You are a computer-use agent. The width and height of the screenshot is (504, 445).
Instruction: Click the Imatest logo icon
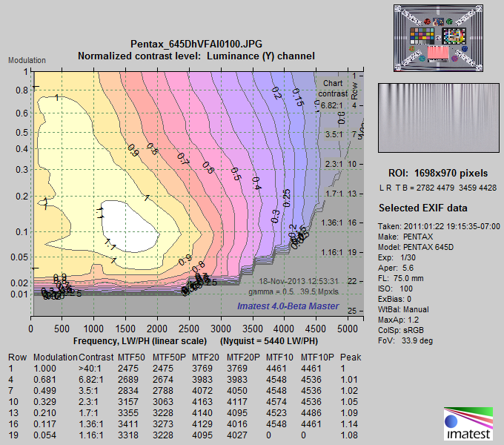click(x=468, y=423)
